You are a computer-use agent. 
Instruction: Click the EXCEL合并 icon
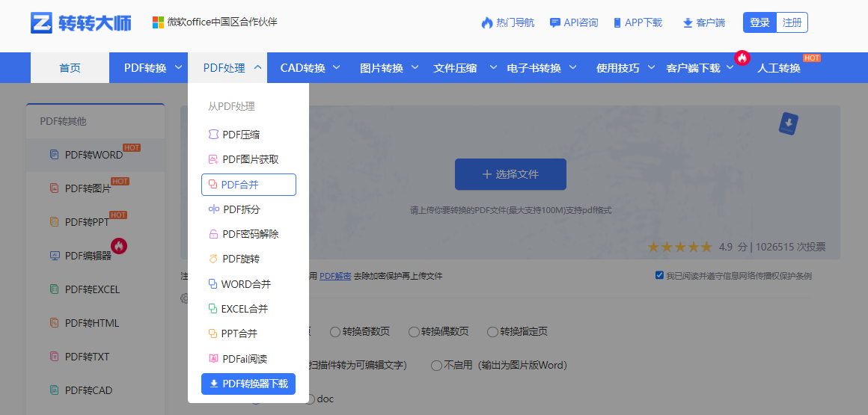point(213,309)
